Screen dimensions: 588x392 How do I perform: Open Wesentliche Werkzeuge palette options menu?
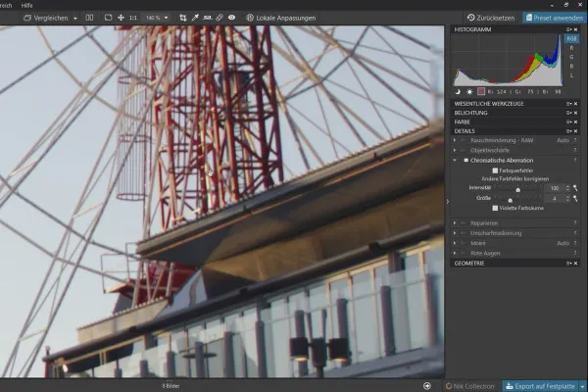click(x=568, y=104)
